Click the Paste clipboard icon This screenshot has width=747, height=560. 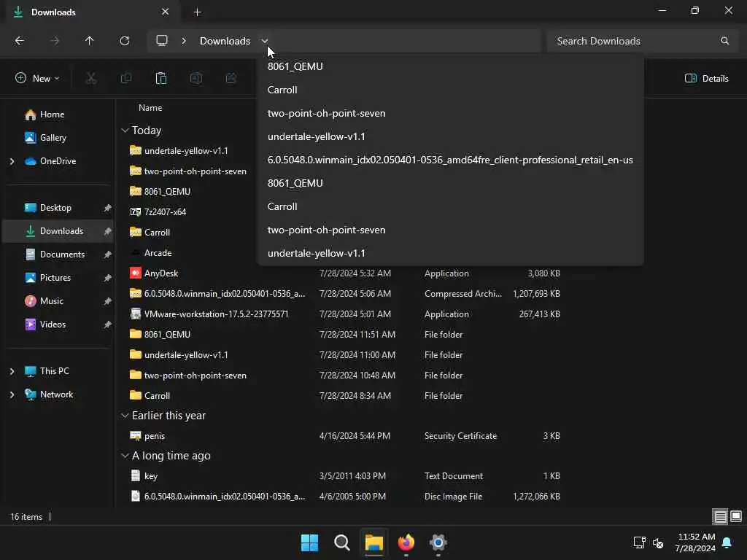[161, 78]
